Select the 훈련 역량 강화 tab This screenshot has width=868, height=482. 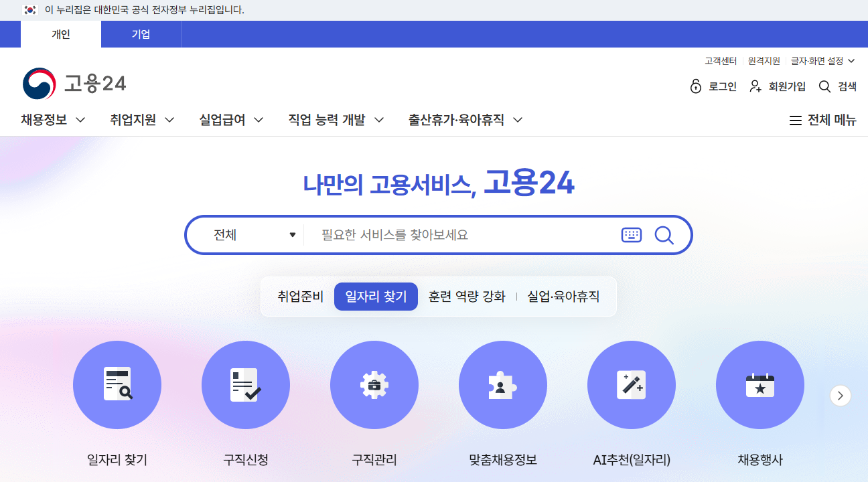click(467, 297)
